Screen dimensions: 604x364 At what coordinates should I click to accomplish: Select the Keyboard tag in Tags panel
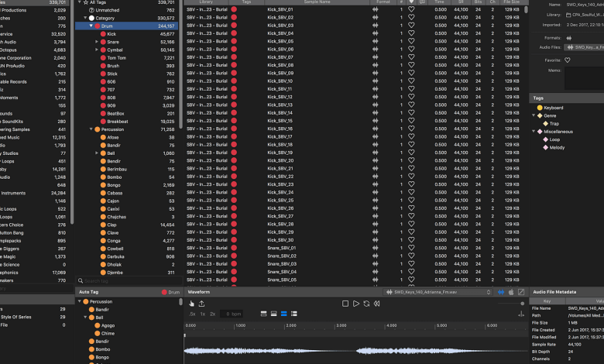[553, 108]
